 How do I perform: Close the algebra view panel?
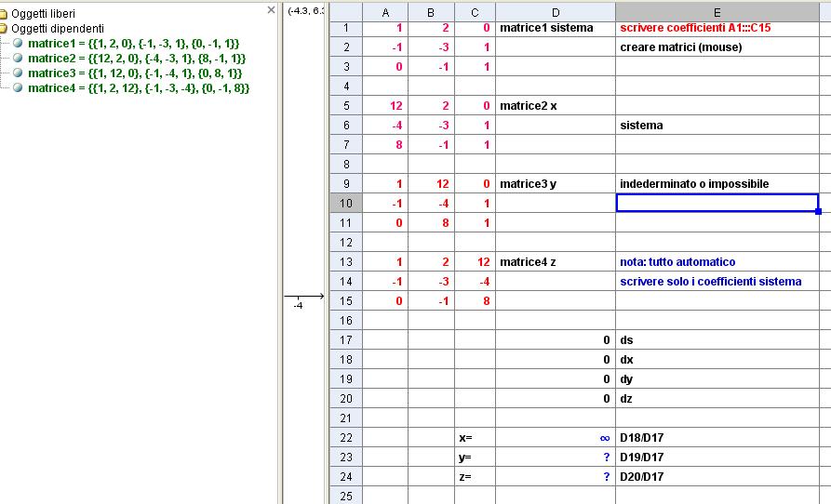point(271,9)
